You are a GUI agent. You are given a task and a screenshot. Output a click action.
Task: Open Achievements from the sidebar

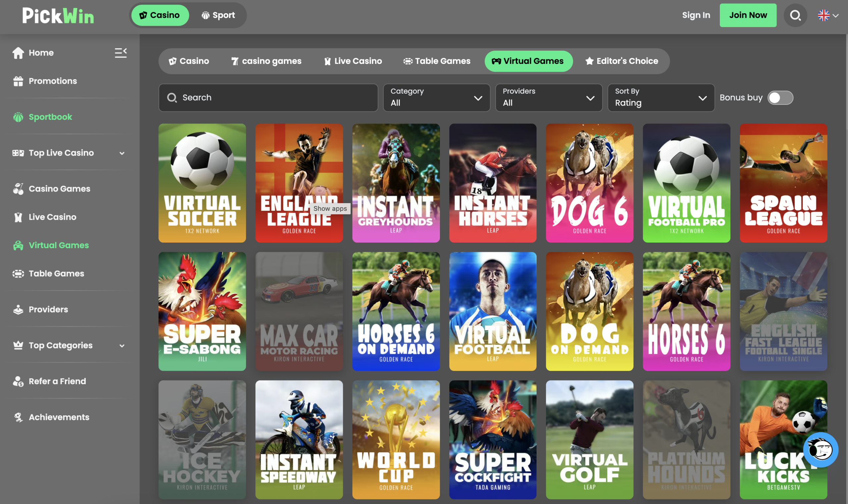pos(59,417)
